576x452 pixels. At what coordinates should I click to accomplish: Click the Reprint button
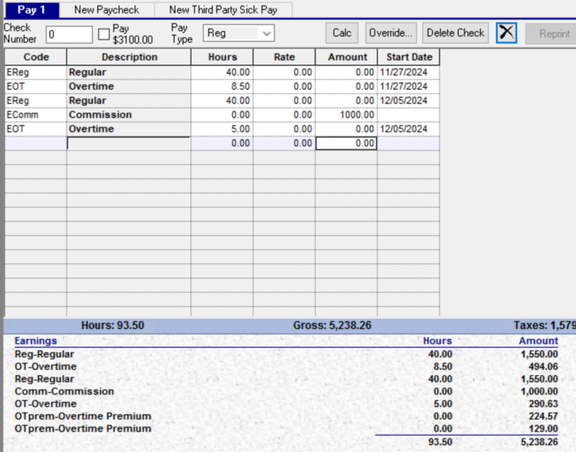coord(551,34)
